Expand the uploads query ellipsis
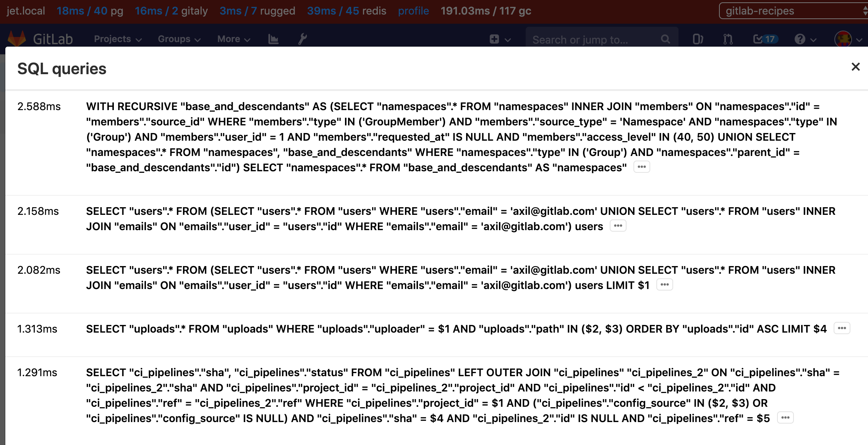 pos(842,328)
